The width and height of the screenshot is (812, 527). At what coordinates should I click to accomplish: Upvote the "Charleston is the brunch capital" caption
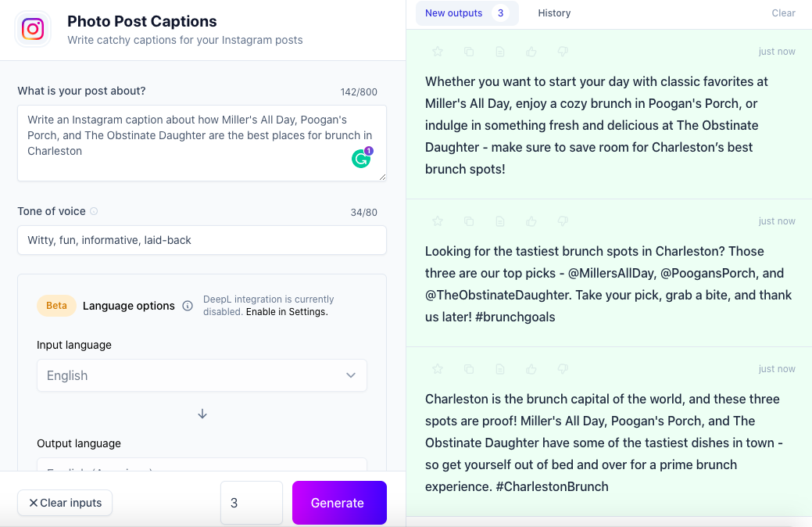(x=531, y=369)
